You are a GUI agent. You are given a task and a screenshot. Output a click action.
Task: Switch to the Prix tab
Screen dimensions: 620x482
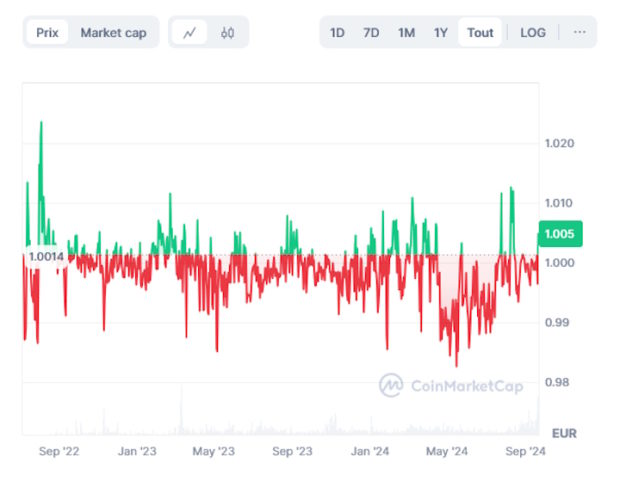pos(47,32)
